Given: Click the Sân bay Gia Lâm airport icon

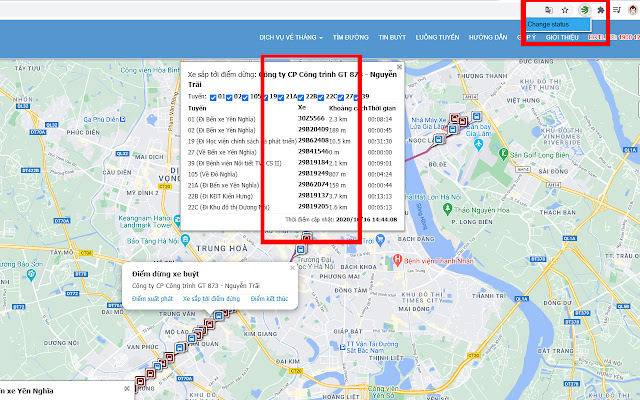Looking at the screenshot, I should [x=478, y=144].
